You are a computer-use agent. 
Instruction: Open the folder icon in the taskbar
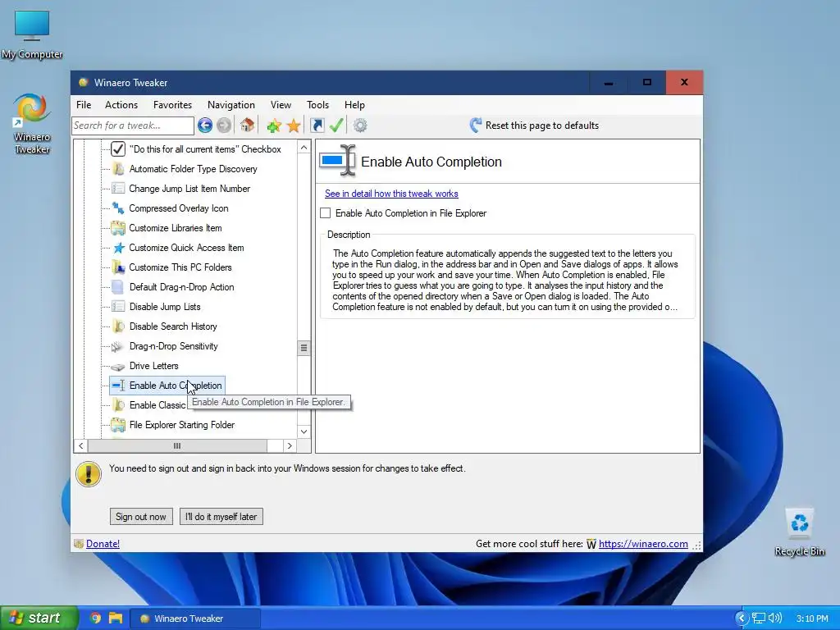(115, 619)
